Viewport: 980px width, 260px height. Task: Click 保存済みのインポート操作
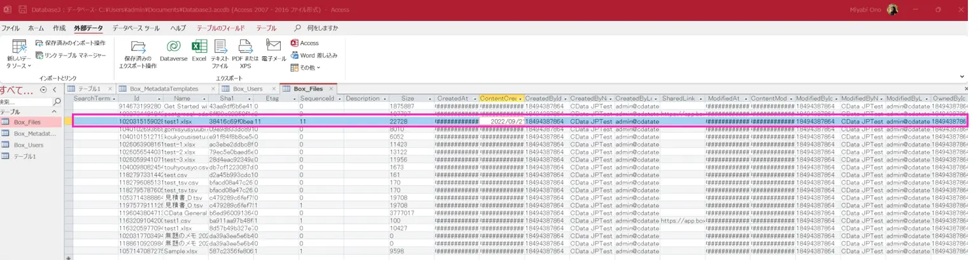(70, 43)
